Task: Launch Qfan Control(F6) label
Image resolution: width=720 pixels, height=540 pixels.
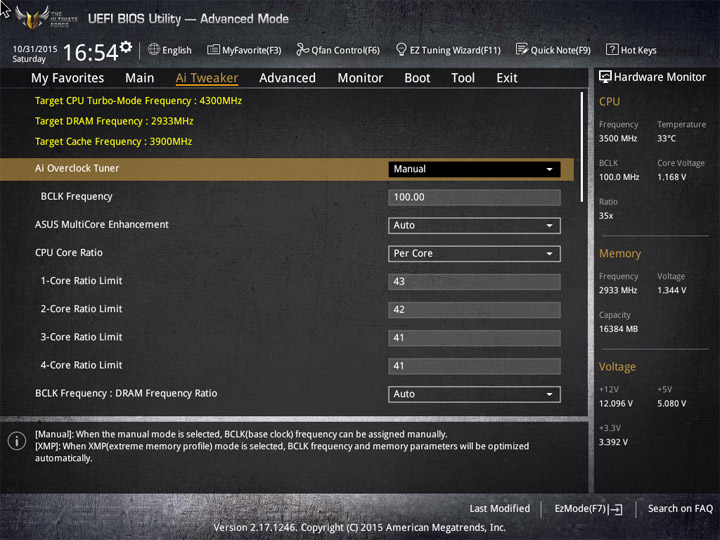Action: 346,50
